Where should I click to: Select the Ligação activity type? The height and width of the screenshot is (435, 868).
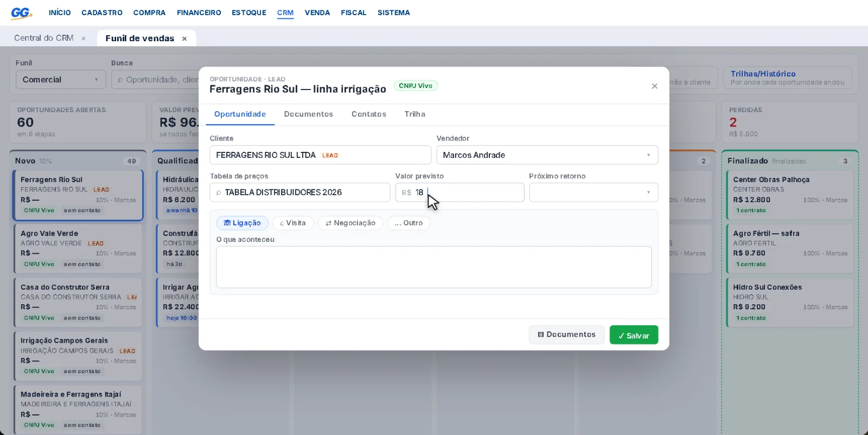[242, 223]
